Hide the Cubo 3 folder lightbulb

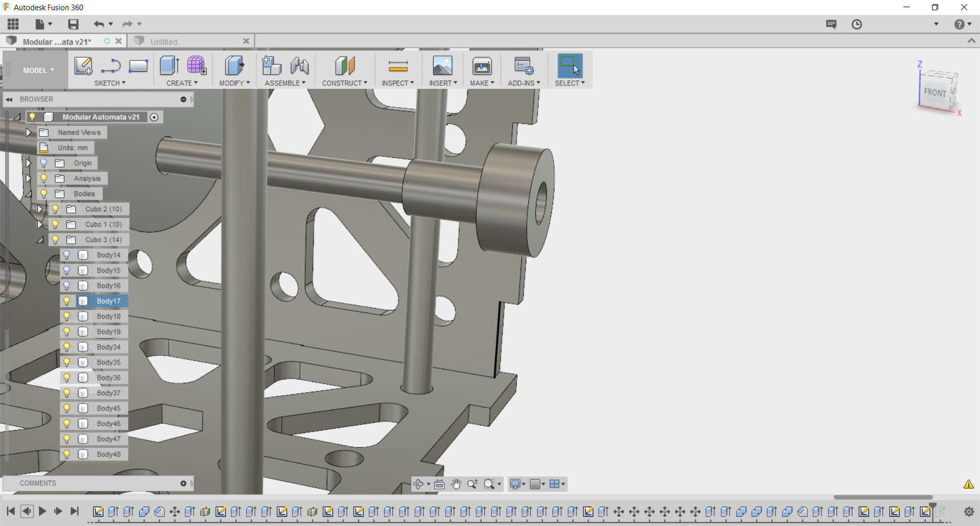pyautogui.click(x=56, y=240)
